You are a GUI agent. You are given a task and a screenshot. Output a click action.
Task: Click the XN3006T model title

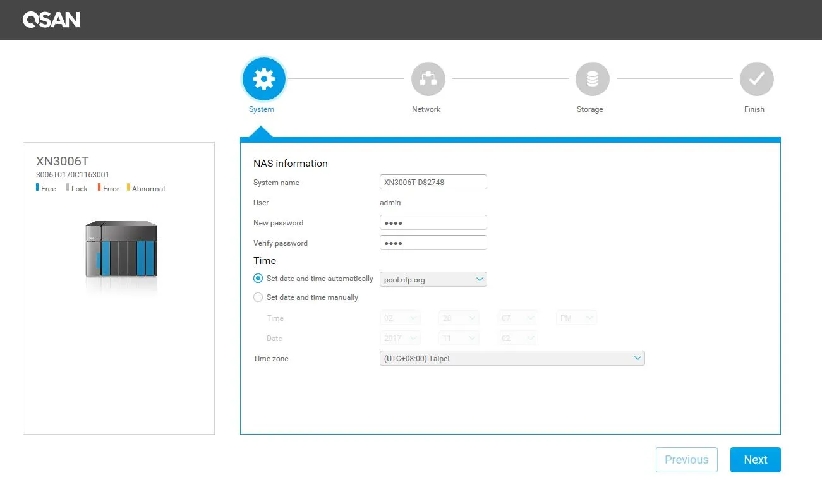[x=63, y=161]
